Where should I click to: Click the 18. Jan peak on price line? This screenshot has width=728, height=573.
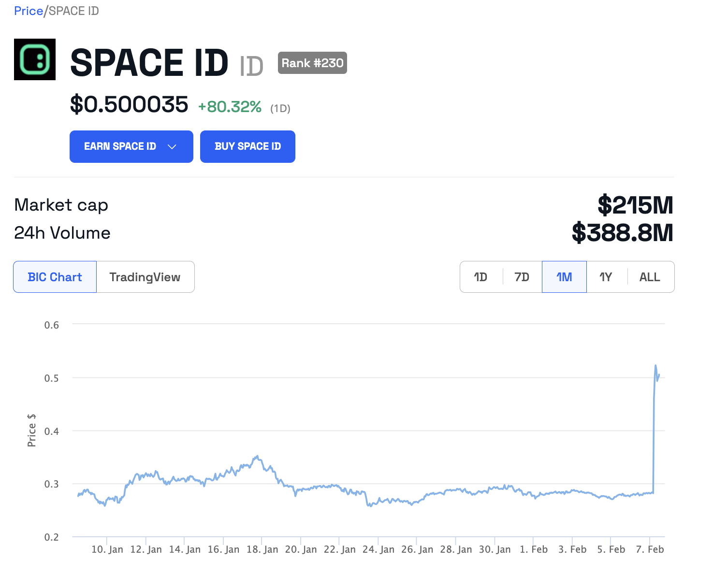point(258,456)
